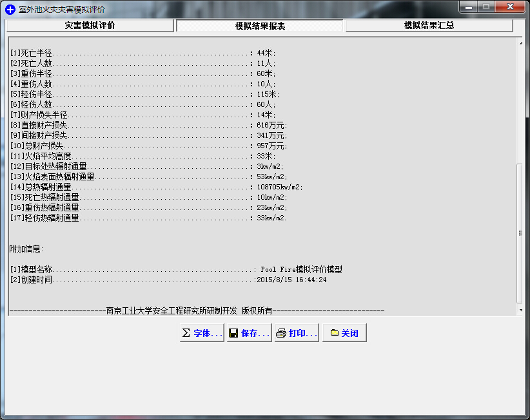Click the 字体 font button
Viewport: 530px width, 420px height.
[202, 333]
